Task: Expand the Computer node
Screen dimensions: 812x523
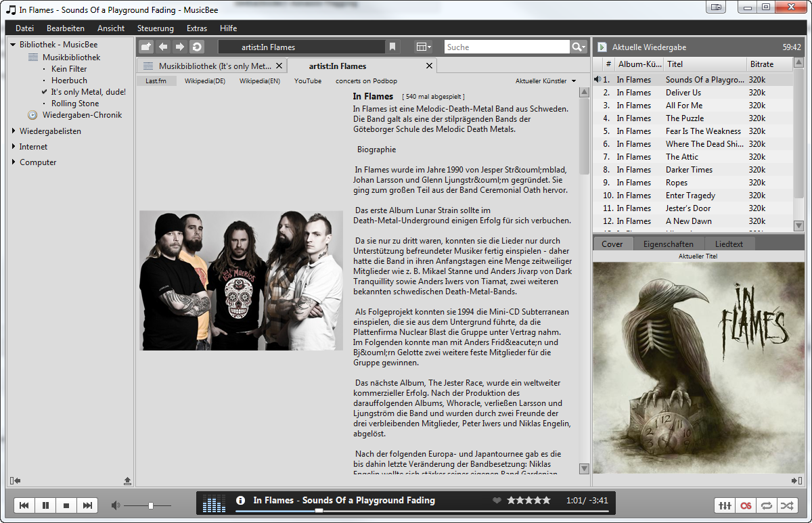Action: (13, 162)
